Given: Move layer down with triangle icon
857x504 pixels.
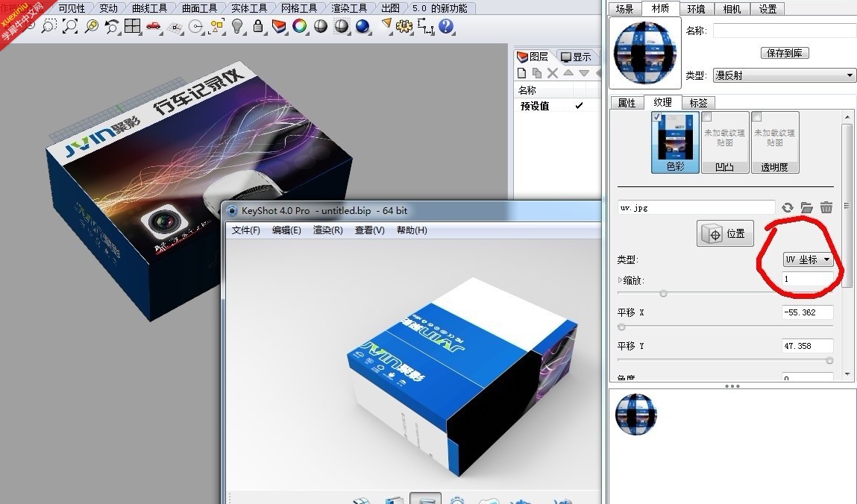Looking at the screenshot, I should 584,73.
